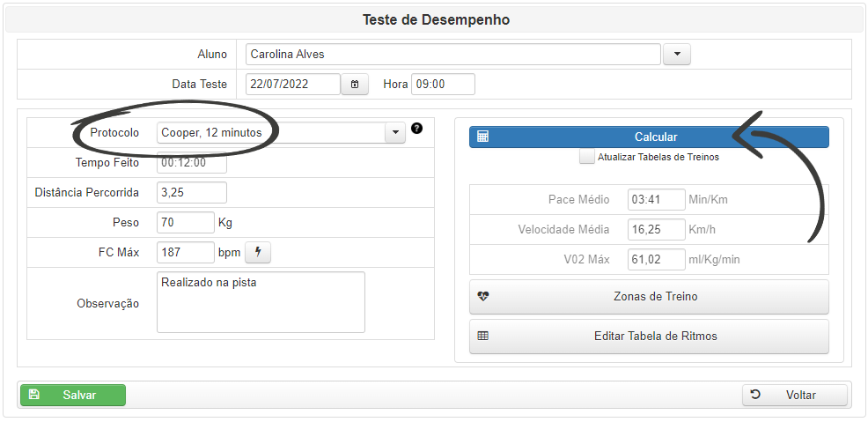Image resolution: width=868 pixels, height=422 pixels.
Task: Click the Voltar button
Action: (x=795, y=396)
